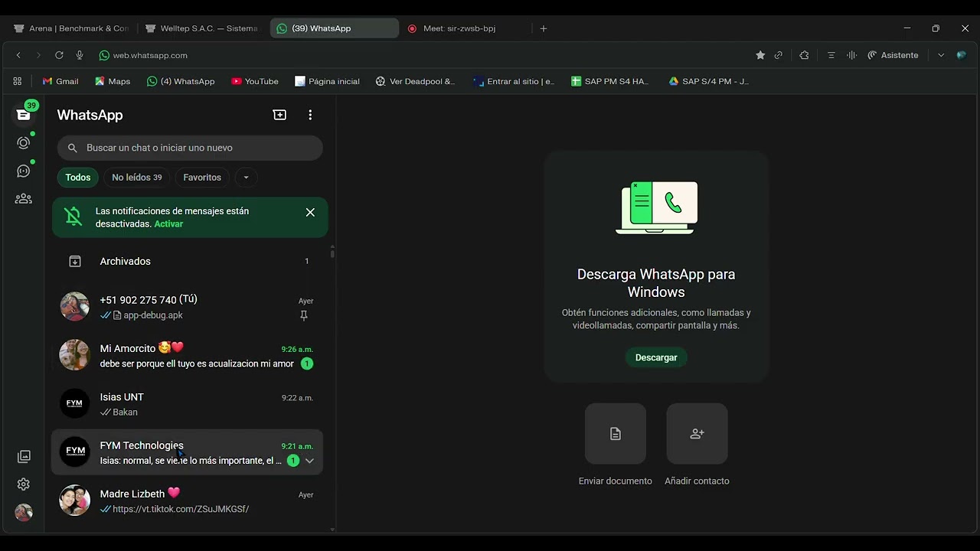Viewport: 980px width, 551px height.
Task: Open the Página inicial bookmark
Action: [x=327, y=81]
